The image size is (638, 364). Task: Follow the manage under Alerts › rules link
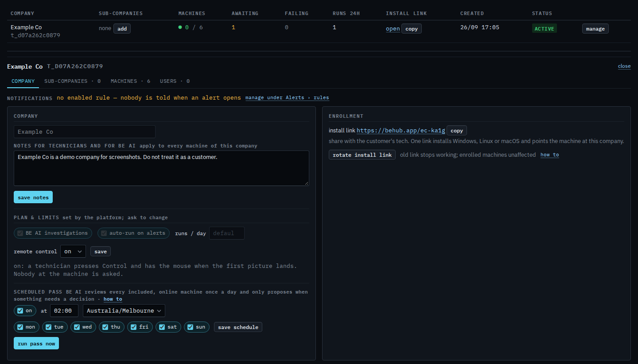pyautogui.click(x=287, y=97)
